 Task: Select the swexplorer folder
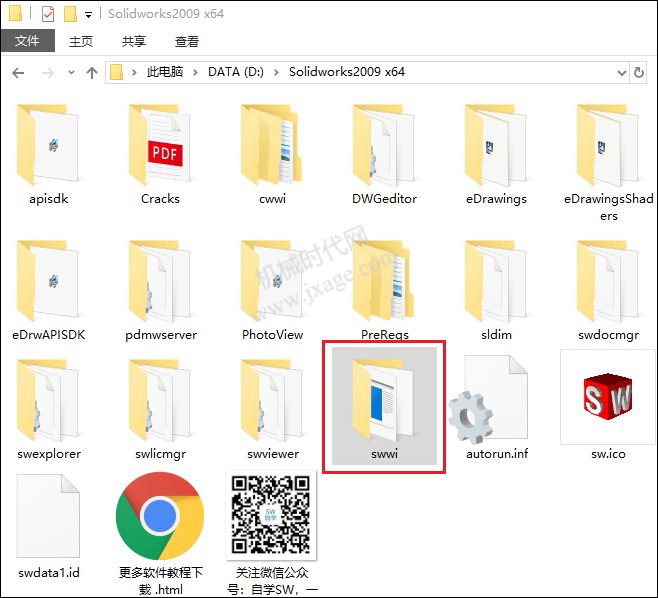click(x=49, y=409)
